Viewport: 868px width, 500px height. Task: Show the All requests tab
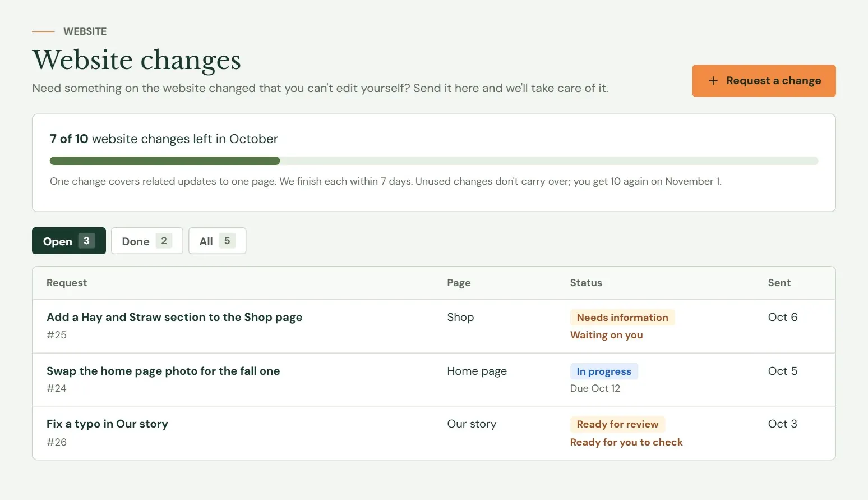(217, 241)
